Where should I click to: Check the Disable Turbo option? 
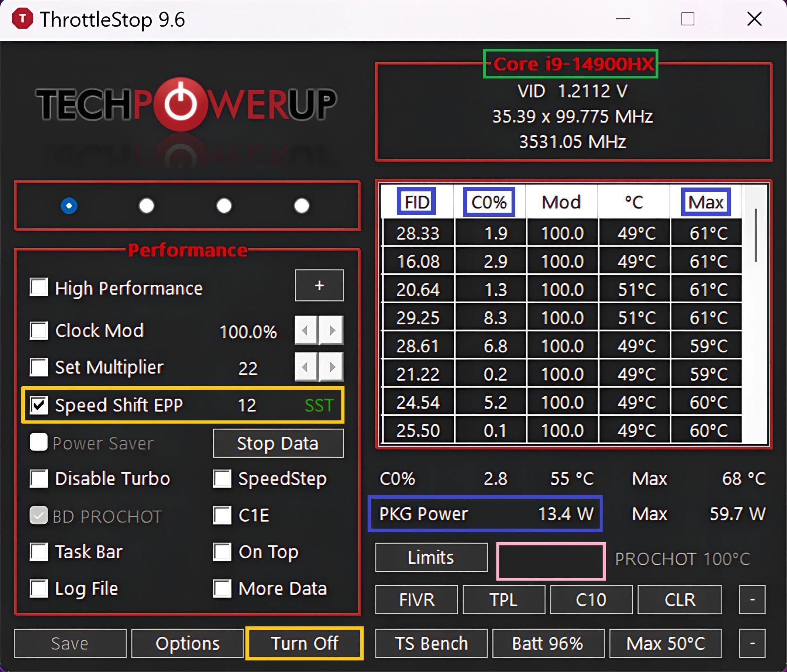pyautogui.click(x=39, y=478)
